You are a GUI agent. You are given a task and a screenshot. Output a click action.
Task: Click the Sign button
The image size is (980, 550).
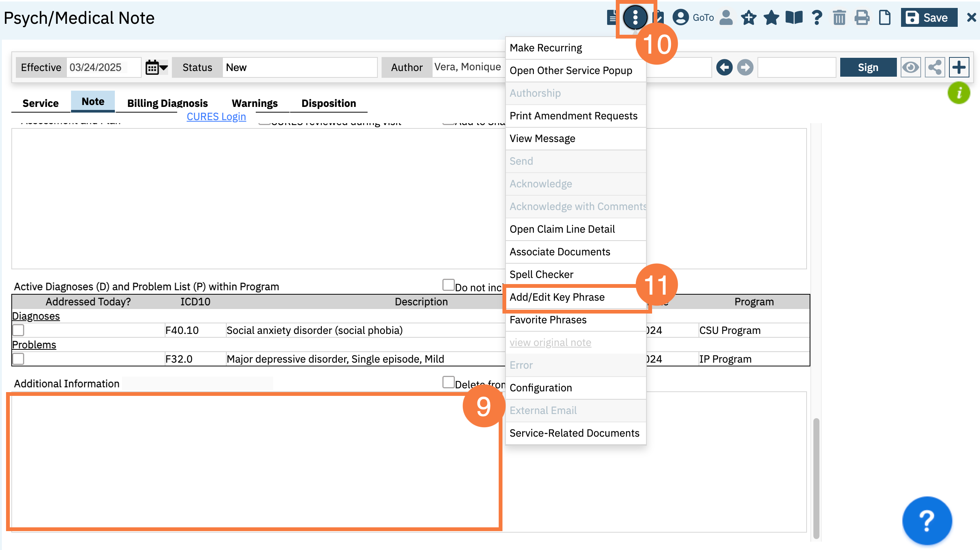(868, 67)
